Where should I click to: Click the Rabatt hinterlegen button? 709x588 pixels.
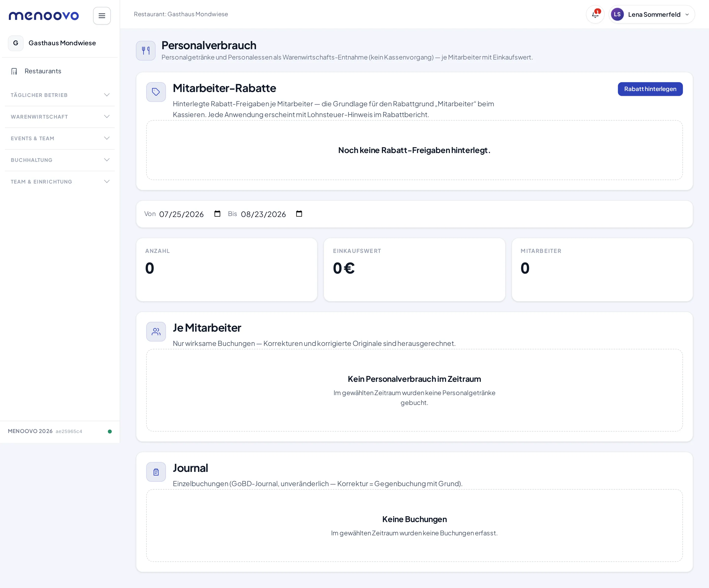point(650,89)
